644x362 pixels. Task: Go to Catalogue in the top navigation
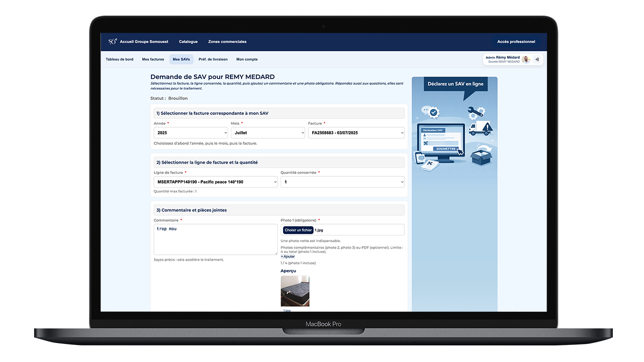(x=188, y=42)
